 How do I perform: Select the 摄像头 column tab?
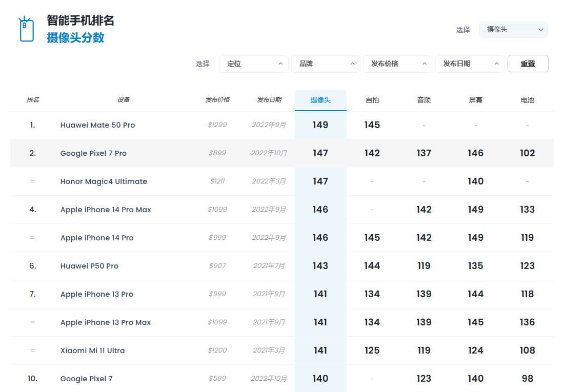pos(320,100)
